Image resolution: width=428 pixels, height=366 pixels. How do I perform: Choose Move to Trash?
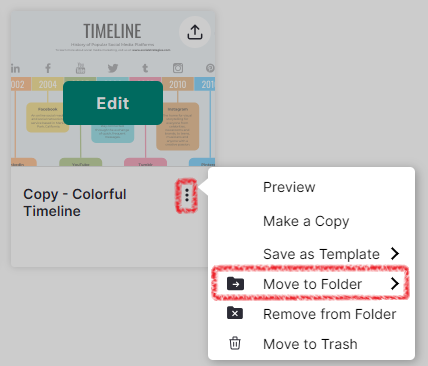pos(310,344)
